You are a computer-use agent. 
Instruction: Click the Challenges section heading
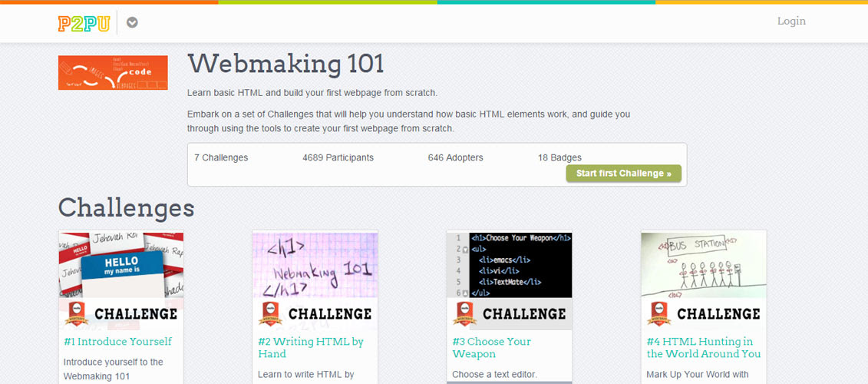(x=126, y=208)
